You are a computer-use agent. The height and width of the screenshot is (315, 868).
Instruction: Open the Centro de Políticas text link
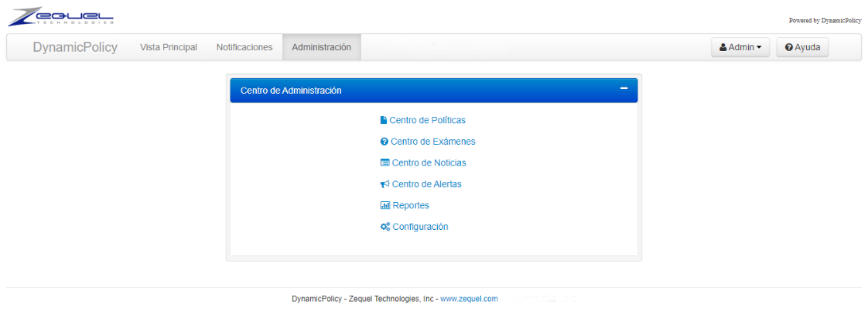(x=427, y=121)
